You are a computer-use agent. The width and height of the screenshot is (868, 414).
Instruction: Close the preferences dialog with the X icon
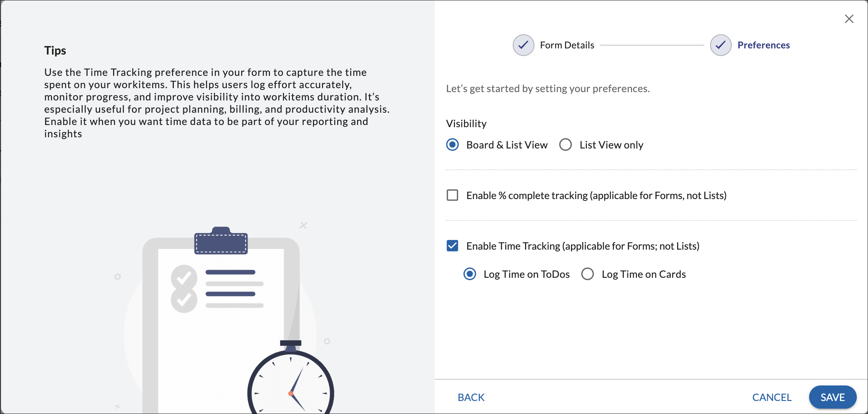(x=849, y=19)
